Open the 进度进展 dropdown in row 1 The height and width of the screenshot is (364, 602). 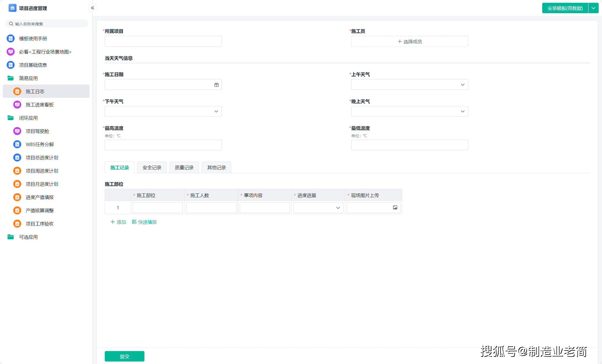coord(318,208)
